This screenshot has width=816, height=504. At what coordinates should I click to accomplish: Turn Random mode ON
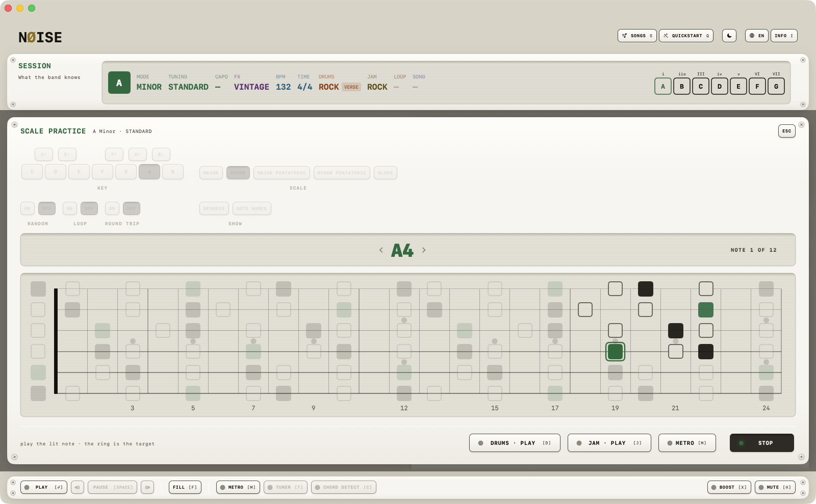tap(28, 208)
